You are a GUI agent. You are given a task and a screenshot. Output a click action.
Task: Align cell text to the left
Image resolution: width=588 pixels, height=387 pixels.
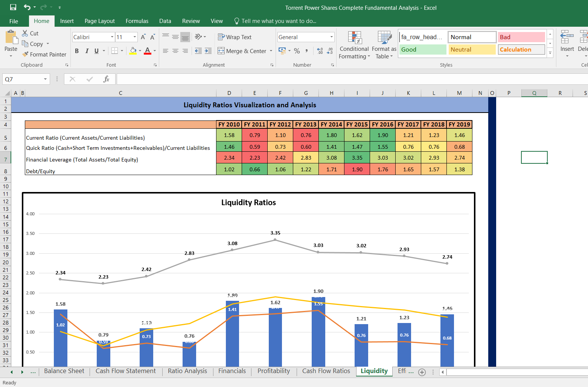point(166,51)
